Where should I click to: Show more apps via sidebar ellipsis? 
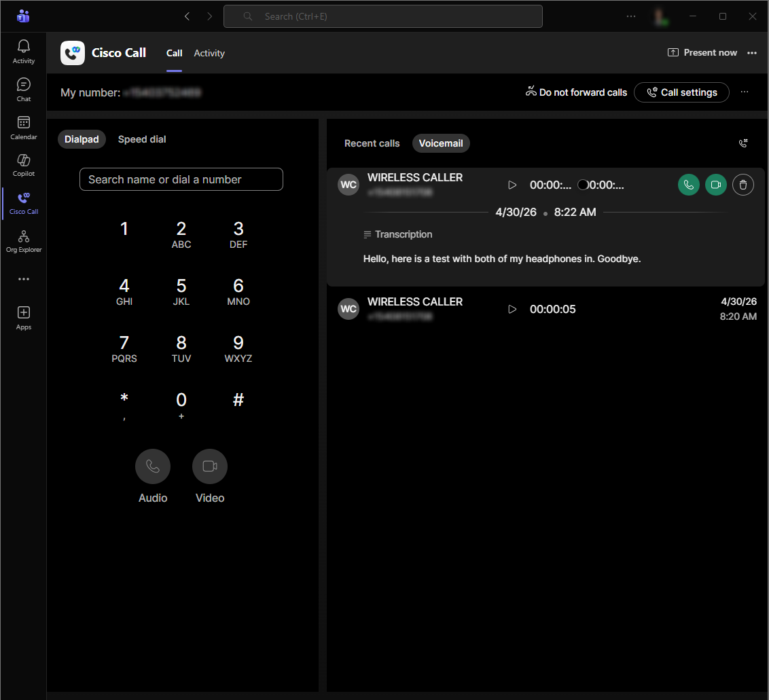pos(24,279)
